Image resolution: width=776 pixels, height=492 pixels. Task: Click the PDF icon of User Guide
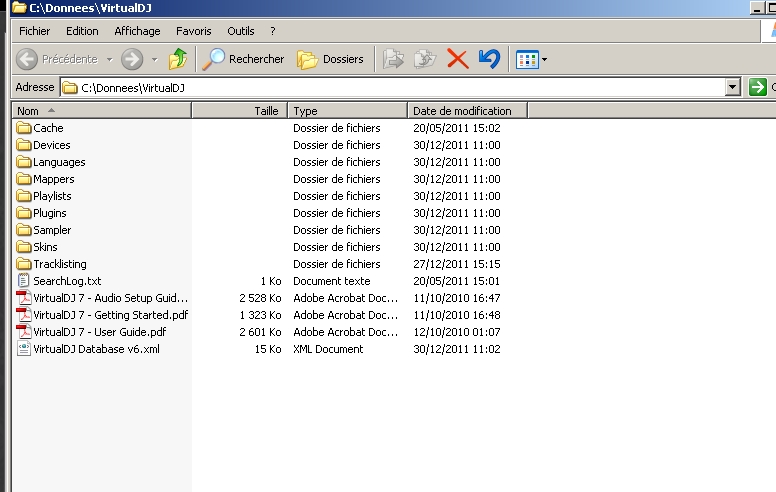(25, 332)
